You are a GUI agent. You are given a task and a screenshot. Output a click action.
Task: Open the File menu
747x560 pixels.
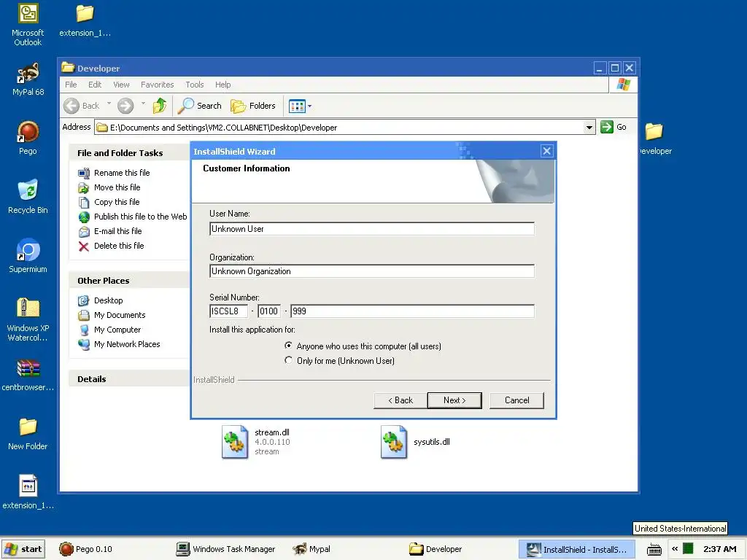coord(71,85)
